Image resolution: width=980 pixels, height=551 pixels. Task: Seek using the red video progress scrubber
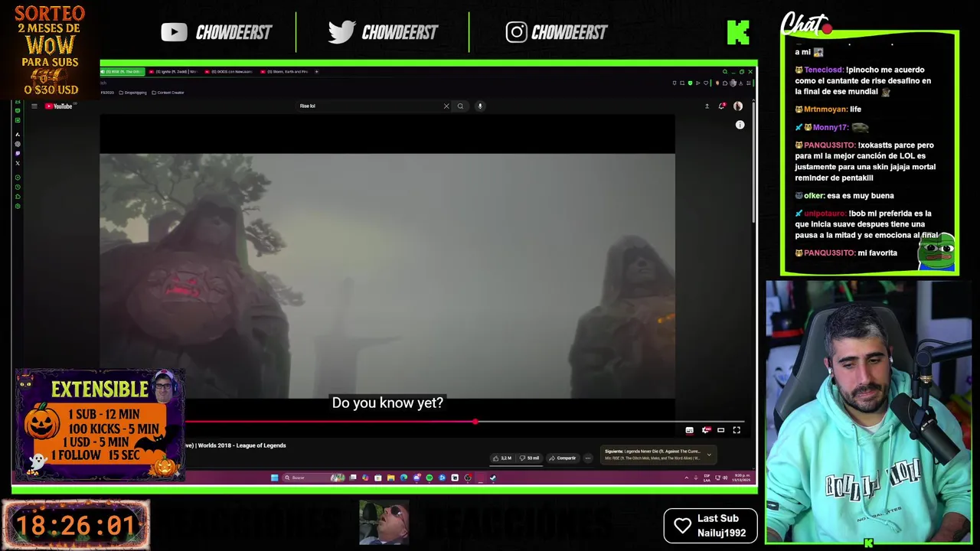(475, 422)
